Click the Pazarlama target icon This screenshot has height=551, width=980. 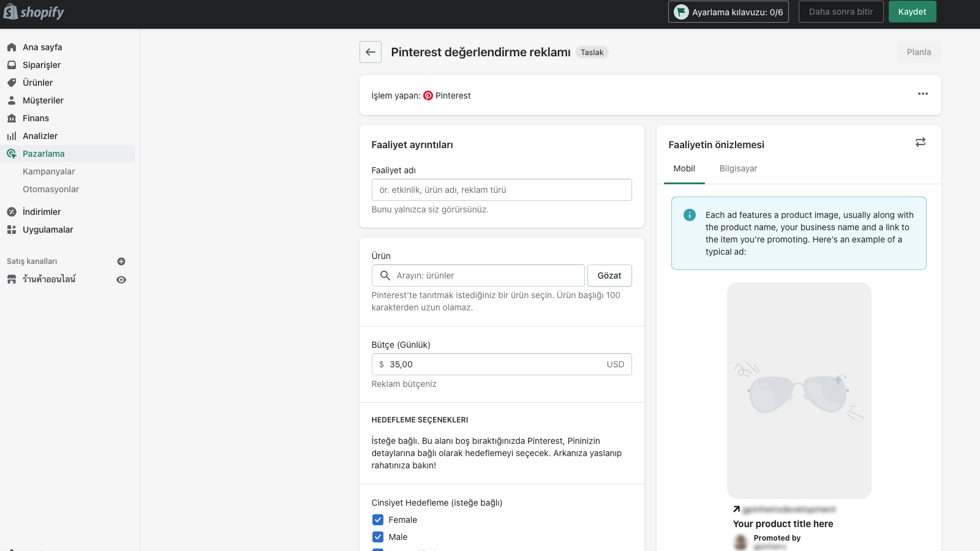12,154
